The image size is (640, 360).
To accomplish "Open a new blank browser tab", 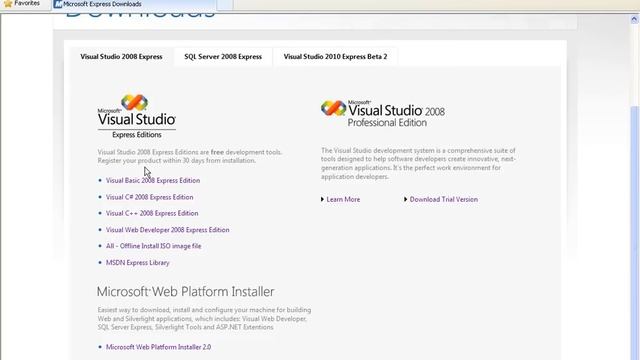I will (x=224, y=4).
